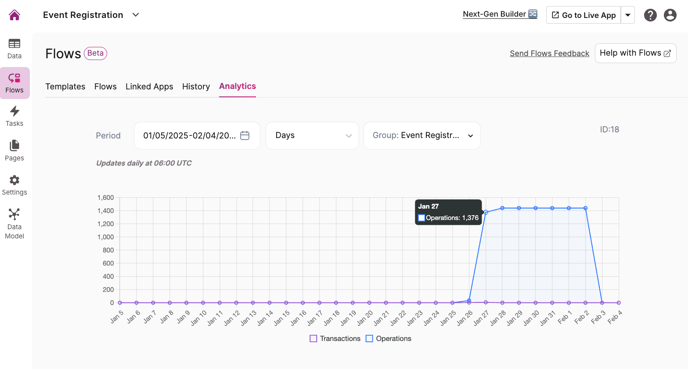Click the help question mark icon

point(650,15)
